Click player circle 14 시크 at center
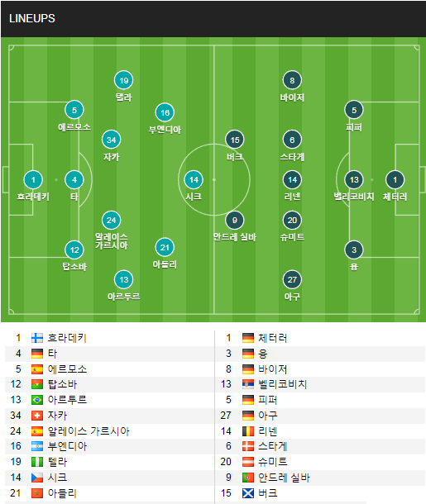This screenshot has width=426, height=504. [x=194, y=179]
